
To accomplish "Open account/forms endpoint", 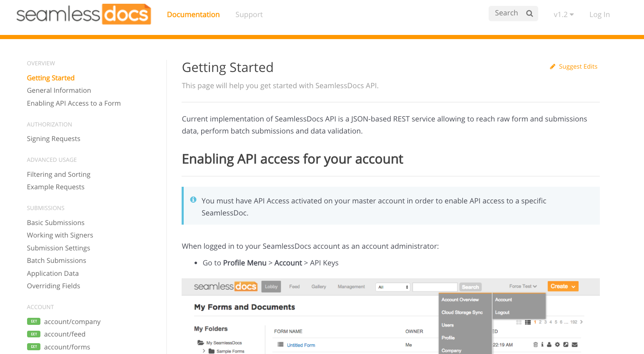I will click(x=67, y=347).
